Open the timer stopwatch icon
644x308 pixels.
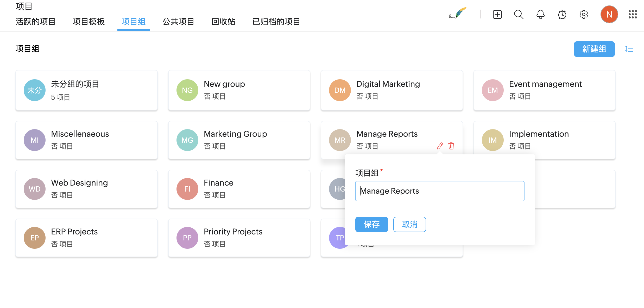coord(562,14)
